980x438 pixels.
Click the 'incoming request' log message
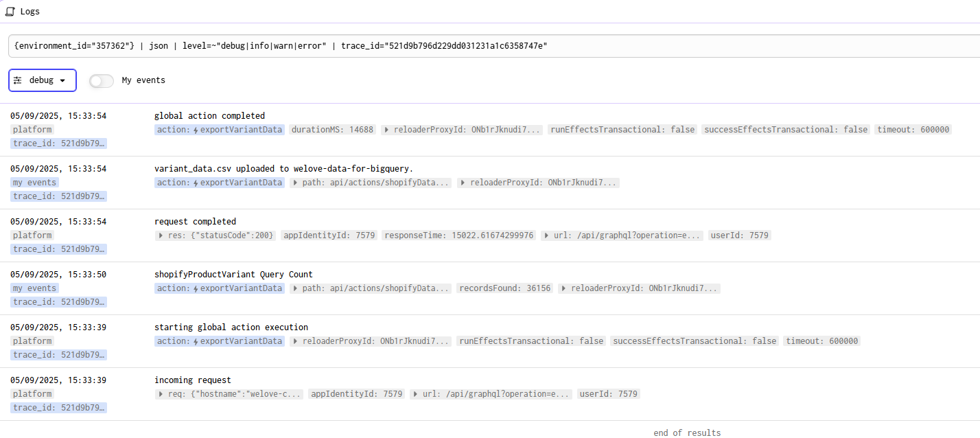(x=193, y=380)
